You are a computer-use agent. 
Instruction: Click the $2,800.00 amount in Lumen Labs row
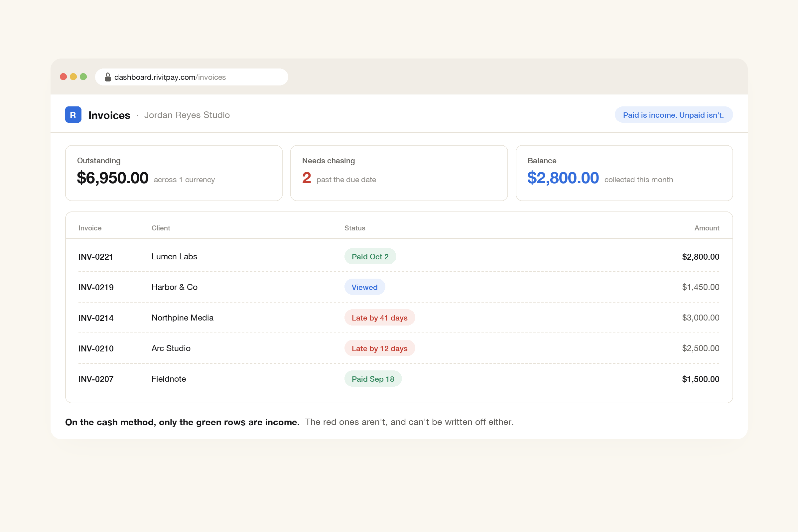tap(701, 257)
